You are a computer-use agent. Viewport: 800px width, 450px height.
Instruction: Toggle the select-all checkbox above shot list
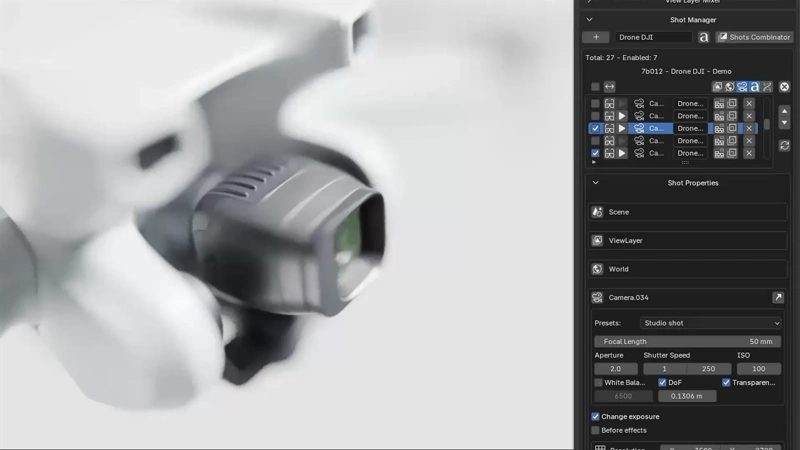tap(595, 87)
